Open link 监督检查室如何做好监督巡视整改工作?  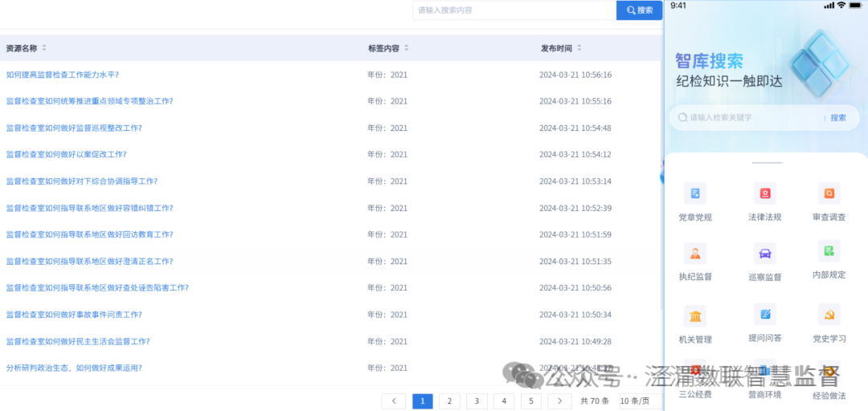[x=74, y=128]
